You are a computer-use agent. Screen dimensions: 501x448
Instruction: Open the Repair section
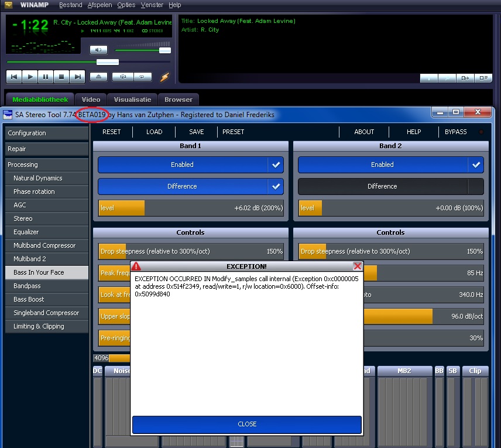tap(47, 149)
